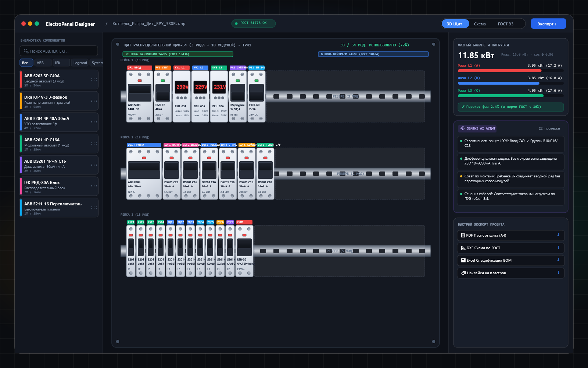
Task: Select the KV2 L2 relay showing 229V
Action: point(200,96)
